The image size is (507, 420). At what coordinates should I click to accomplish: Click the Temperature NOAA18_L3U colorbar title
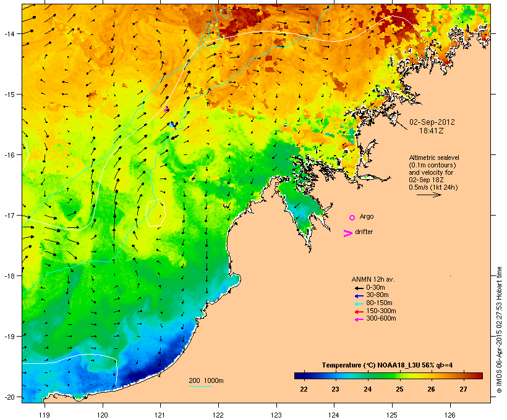[x=387, y=366]
